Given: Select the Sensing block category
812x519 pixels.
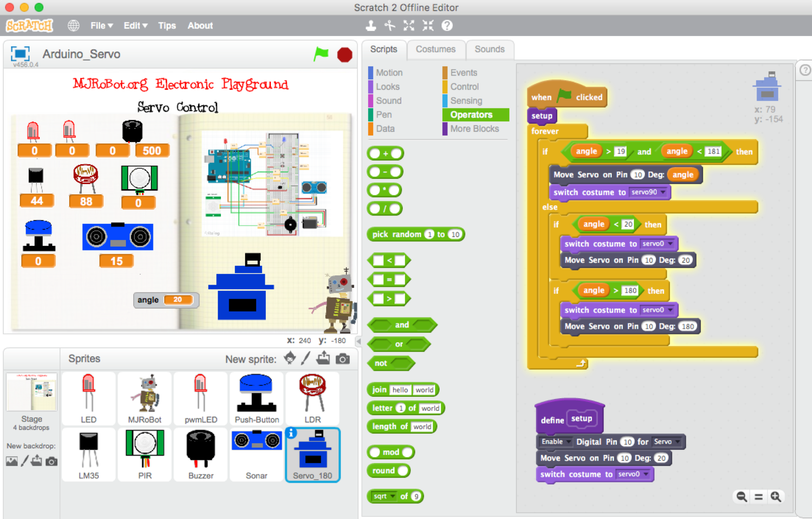Looking at the screenshot, I should click(x=466, y=101).
